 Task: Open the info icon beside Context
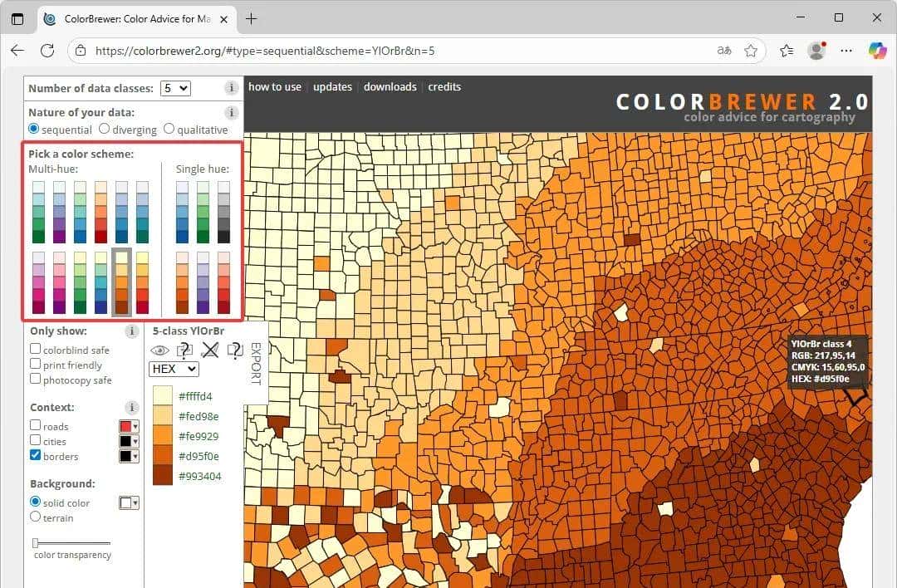coord(131,408)
